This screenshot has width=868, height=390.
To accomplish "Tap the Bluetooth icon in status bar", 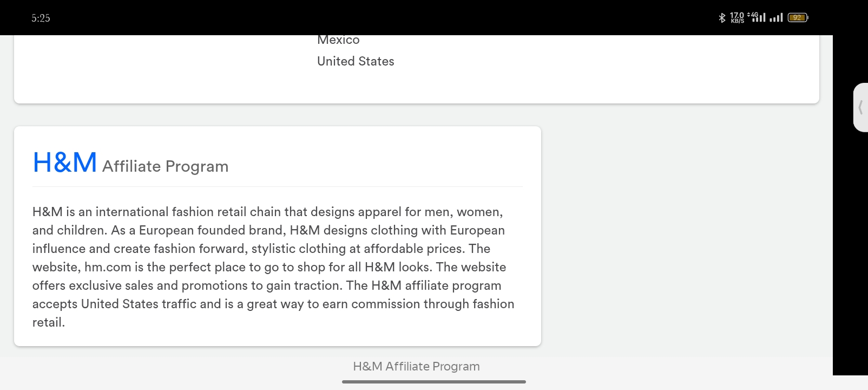I will [x=722, y=18].
